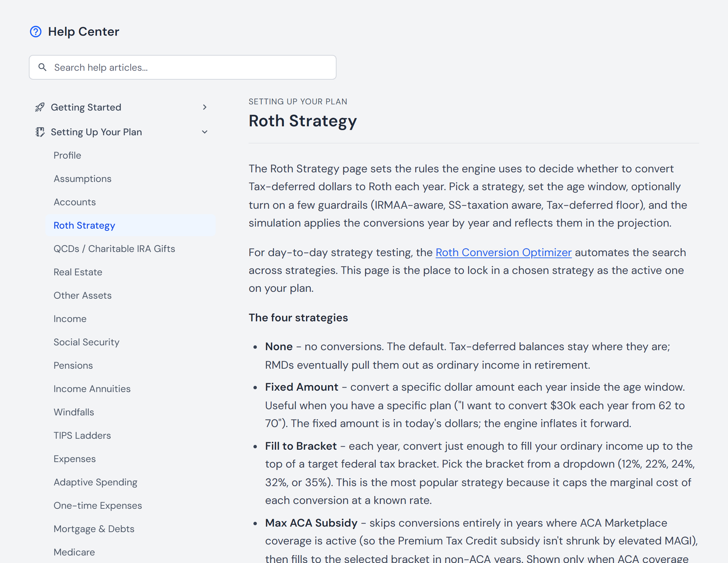The height and width of the screenshot is (563, 728).
Task: Expand the Getting Started section chevron
Action: 205,107
